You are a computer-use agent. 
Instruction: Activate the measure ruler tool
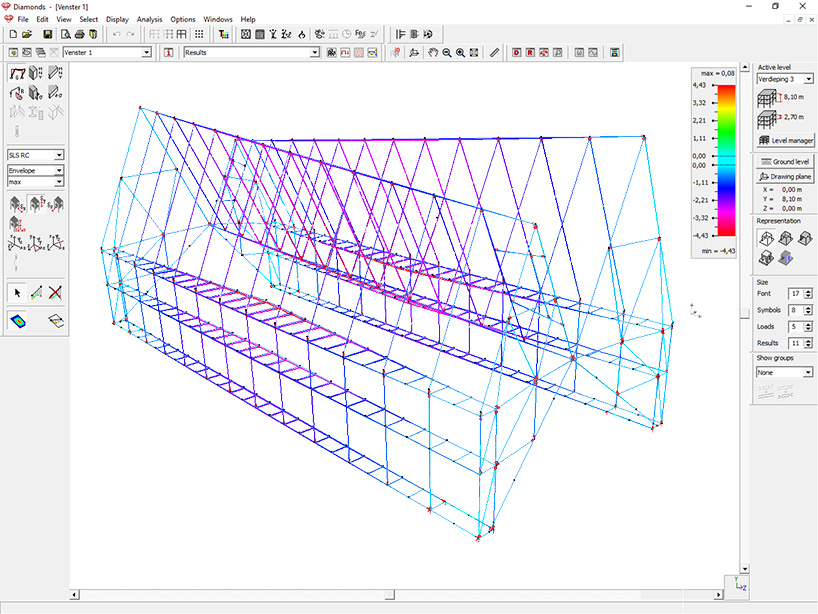(495, 52)
